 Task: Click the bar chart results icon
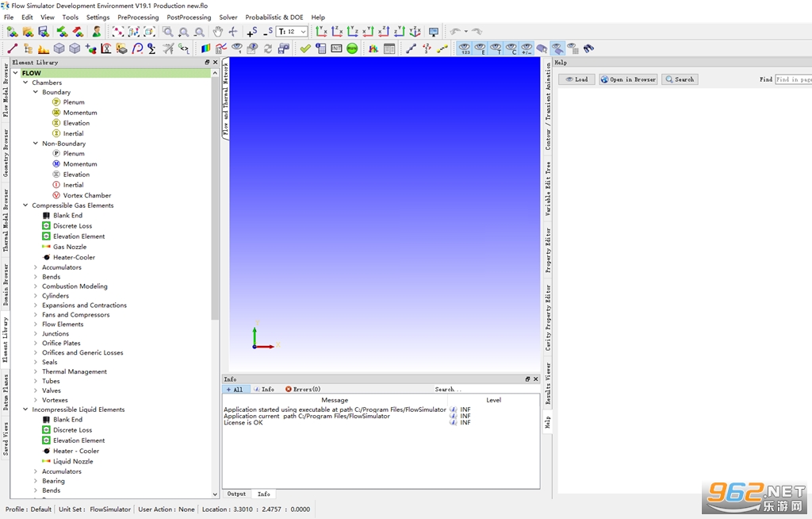[373, 48]
